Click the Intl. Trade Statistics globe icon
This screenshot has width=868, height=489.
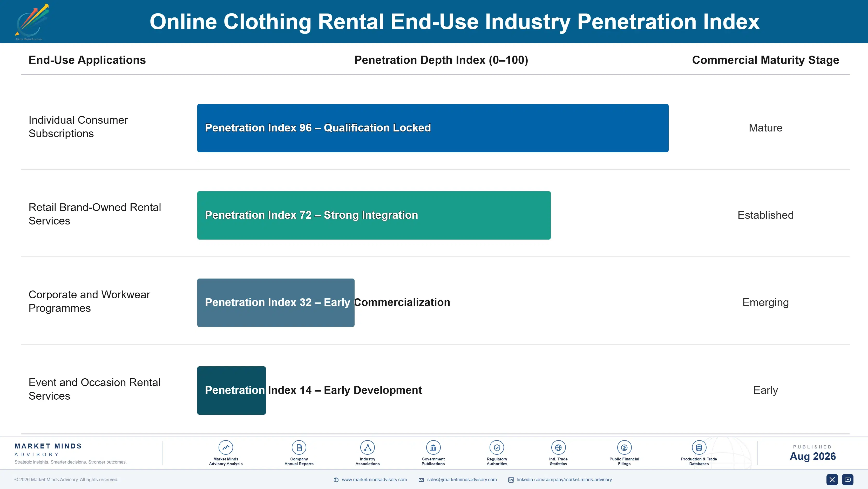(x=558, y=447)
